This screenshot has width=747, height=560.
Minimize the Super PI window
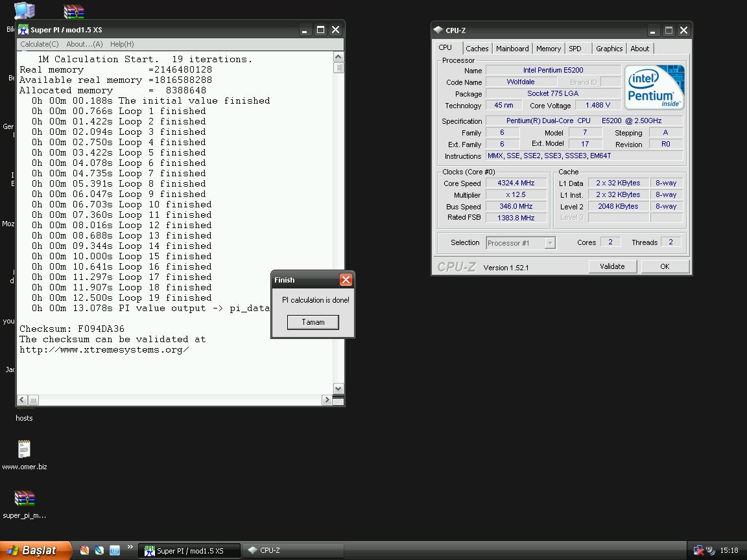point(305,30)
